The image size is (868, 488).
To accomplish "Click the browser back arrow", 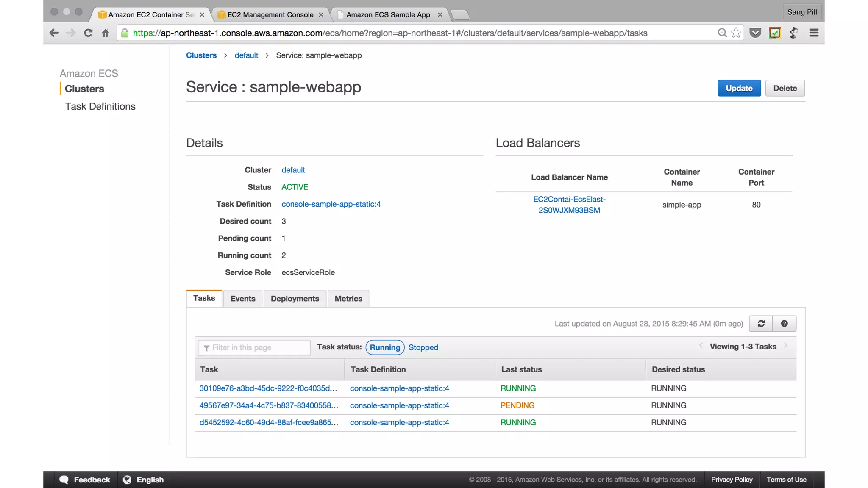I will [x=54, y=33].
